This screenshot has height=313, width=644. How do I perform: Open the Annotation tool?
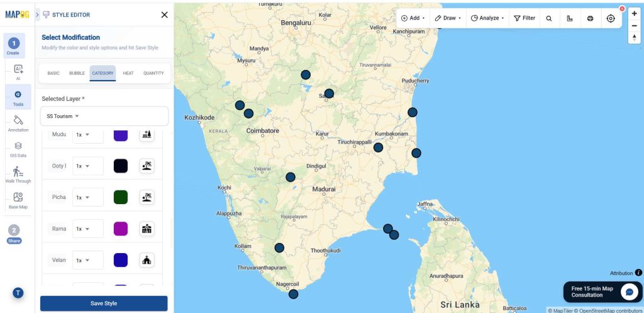[18, 123]
